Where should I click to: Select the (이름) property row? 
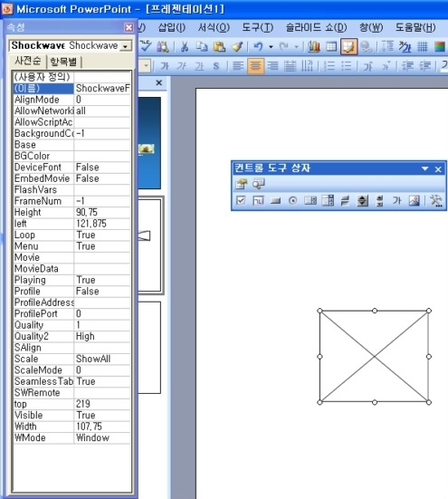[x=71, y=88]
